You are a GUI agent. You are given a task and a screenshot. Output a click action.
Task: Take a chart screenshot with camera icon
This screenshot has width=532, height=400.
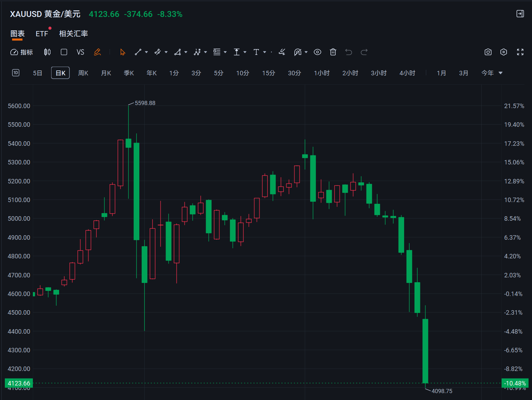(488, 52)
